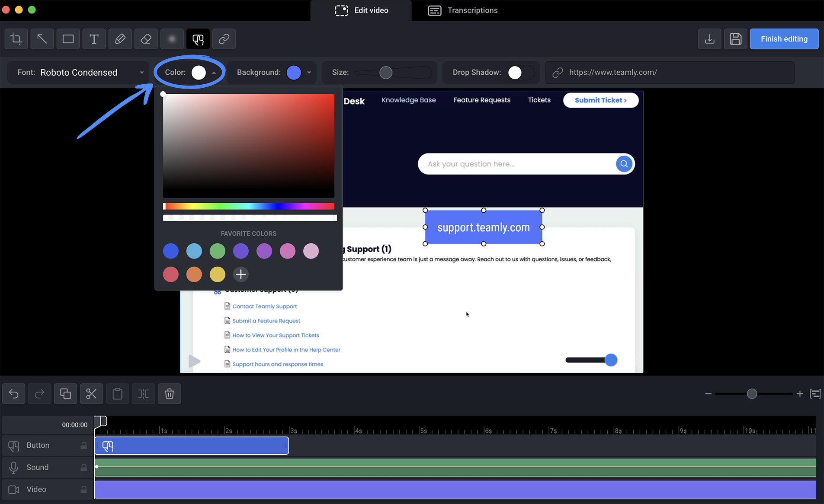The image size is (824, 504).
Task: Click the Cut scissors icon
Action: pos(91,394)
